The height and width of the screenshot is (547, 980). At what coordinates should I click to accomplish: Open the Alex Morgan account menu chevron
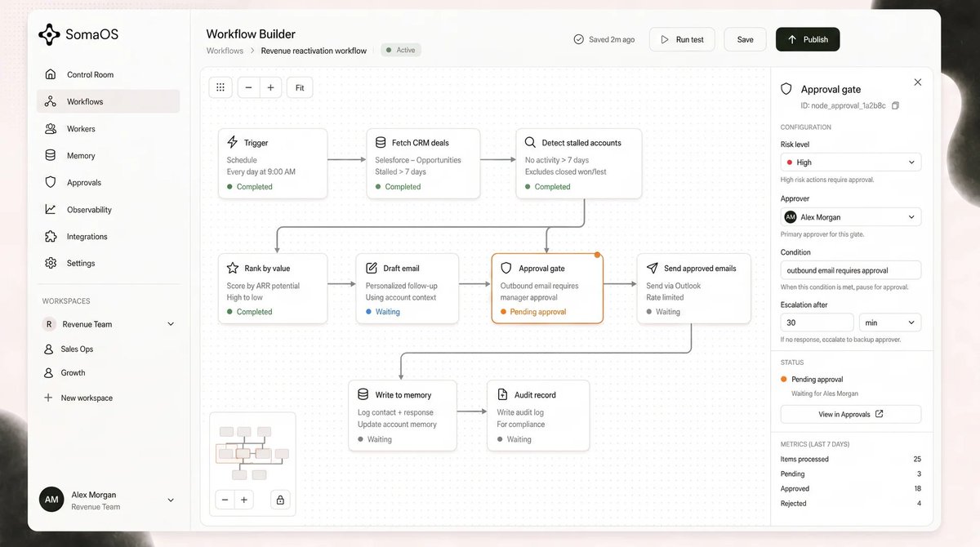[171, 500]
